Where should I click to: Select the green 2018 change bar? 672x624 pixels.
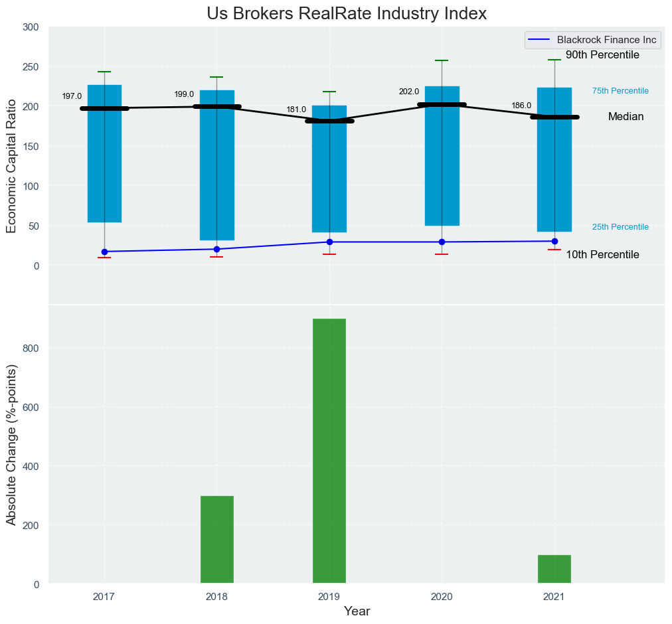216,540
